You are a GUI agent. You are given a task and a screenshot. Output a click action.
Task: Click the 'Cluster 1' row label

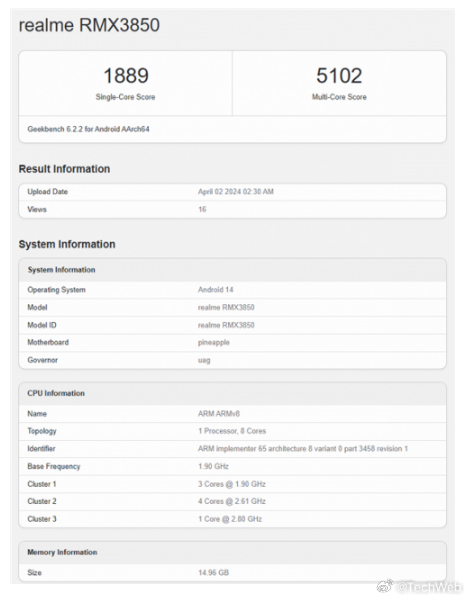[x=42, y=484]
